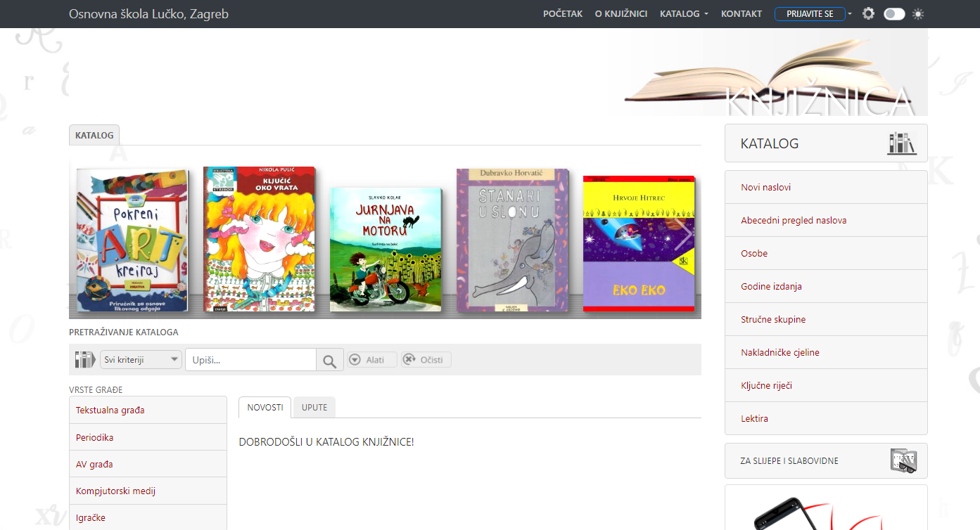Screen dimensions: 980x530
Task: Select Tekstualna građa material type
Action: coord(148,410)
